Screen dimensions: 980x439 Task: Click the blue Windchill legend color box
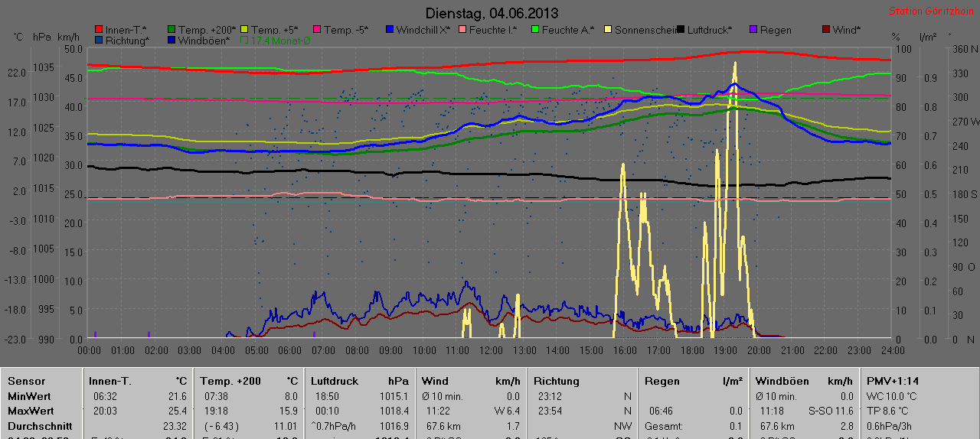[390, 30]
